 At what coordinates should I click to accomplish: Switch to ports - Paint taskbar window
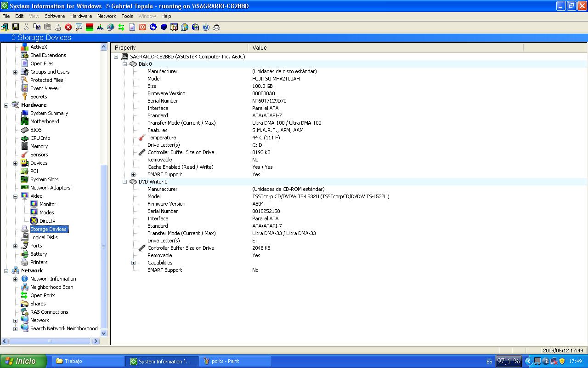coord(235,361)
